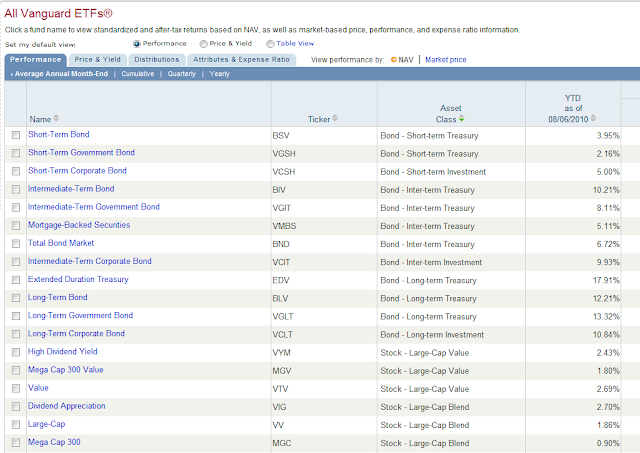Viewport: 640px width, 453px height.
Task: Check the Short-Term Government Bond checkbox
Action: [x=16, y=153]
